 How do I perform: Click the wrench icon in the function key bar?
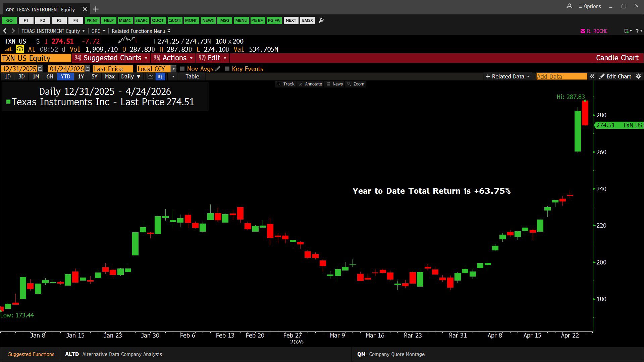pos(321,20)
